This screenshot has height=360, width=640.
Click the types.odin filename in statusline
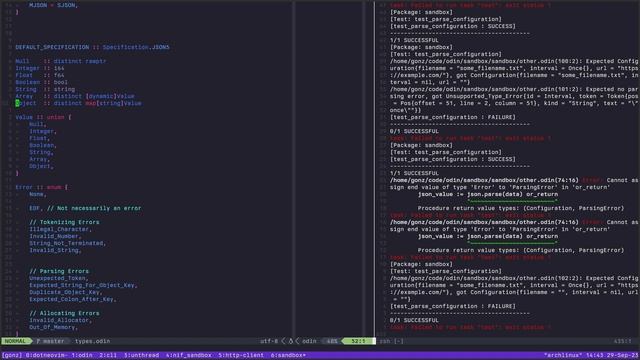coord(93,341)
